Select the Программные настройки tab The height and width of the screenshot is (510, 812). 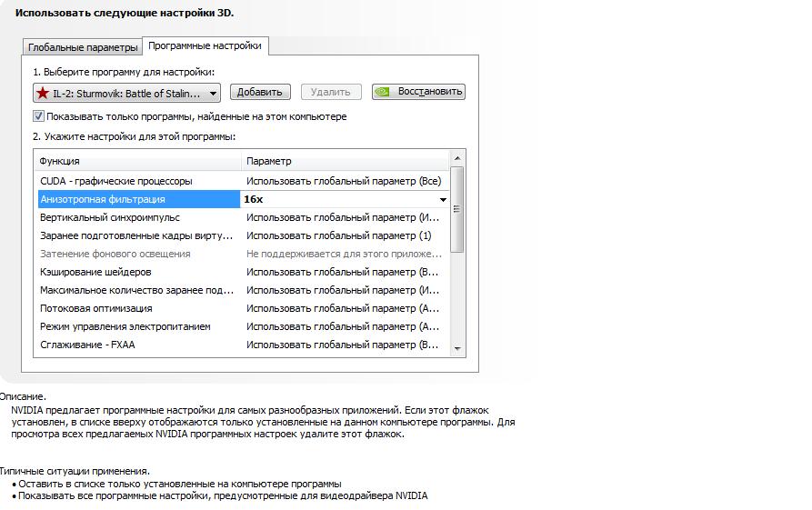[206, 45]
